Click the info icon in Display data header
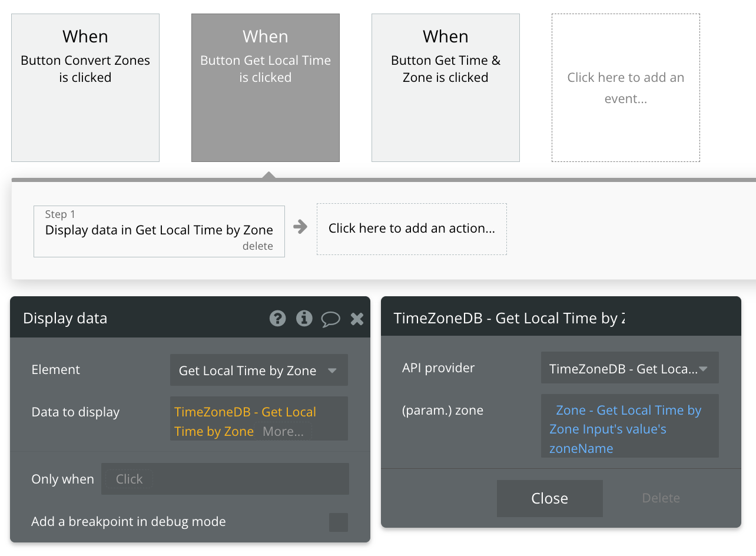The height and width of the screenshot is (556, 756). coord(304,319)
